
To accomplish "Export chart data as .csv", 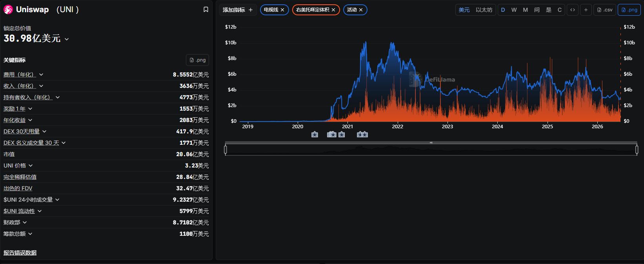I will [x=604, y=10].
